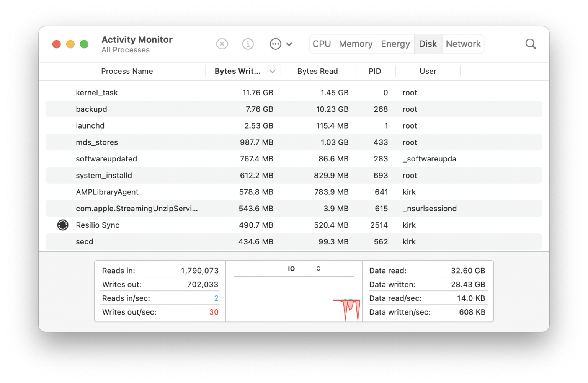The width and height of the screenshot is (588, 383).
Task: Click the Resilio Sync app icon
Action: point(63,225)
